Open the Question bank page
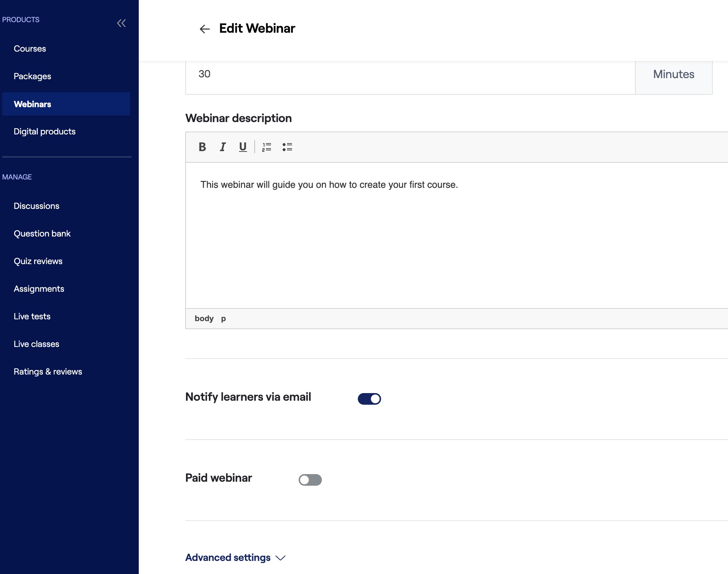728x574 pixels. coord(42,234)
